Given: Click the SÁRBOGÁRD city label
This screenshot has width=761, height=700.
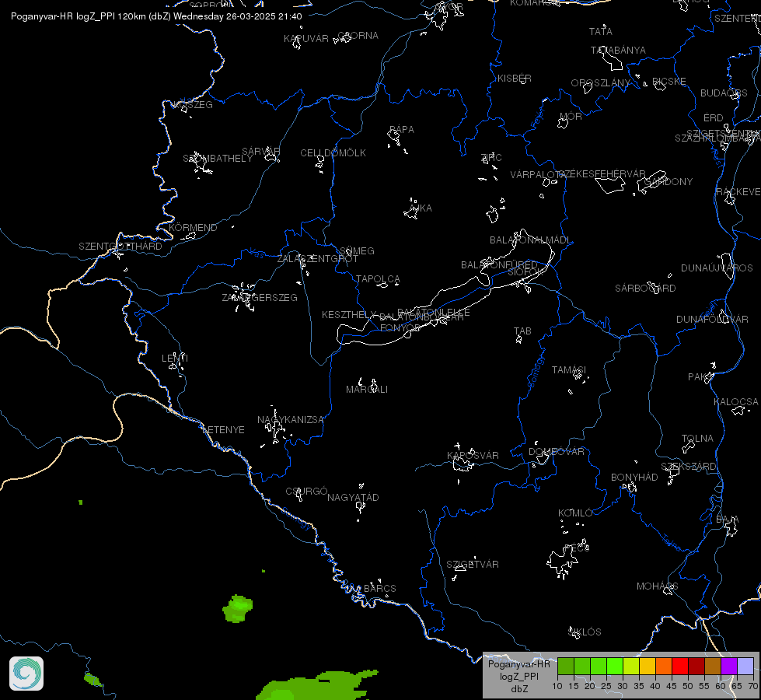Looking at the screenshot, I should [645, 289].
